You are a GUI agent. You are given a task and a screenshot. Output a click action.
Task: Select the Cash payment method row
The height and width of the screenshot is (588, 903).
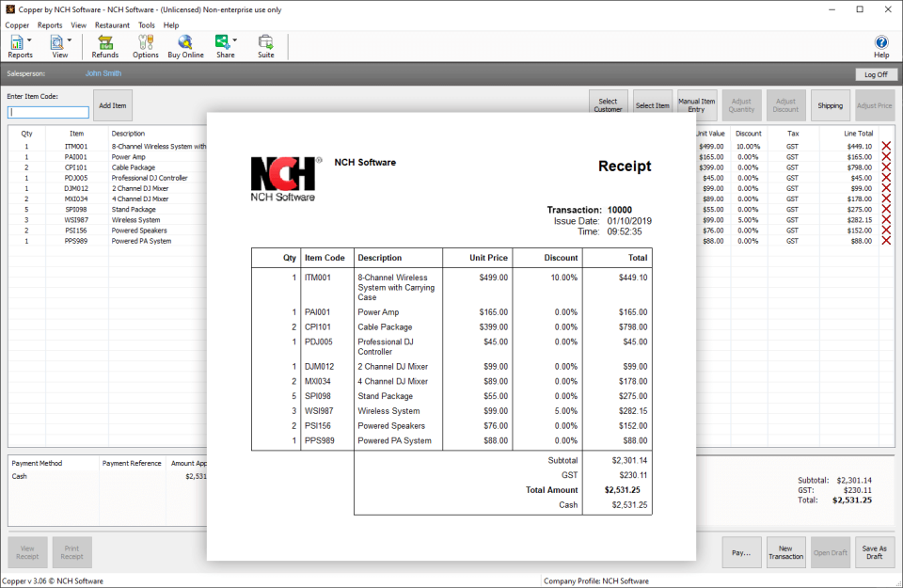[107, 476]
